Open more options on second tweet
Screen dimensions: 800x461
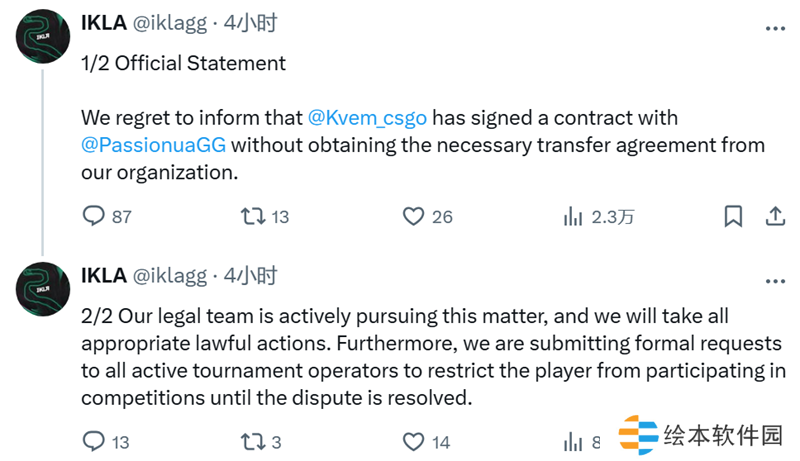(773, 280)
